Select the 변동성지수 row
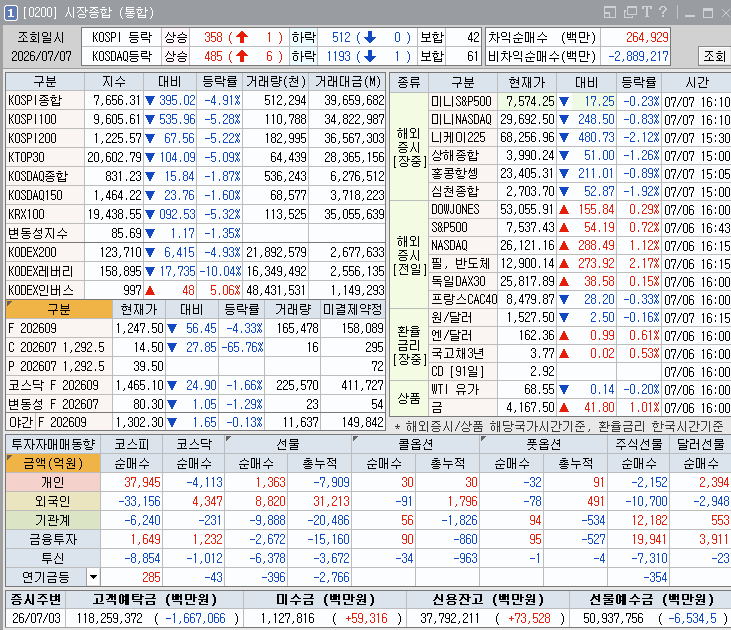The width and height of the screenshot is (731, 630). click(196, 233)
